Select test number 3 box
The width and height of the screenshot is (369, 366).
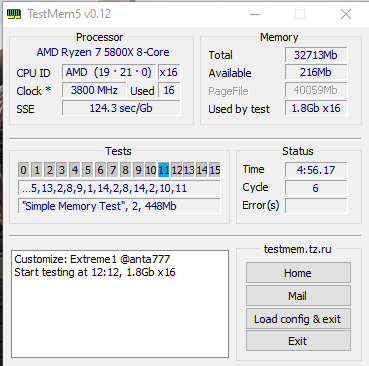[x=62, y=170]
